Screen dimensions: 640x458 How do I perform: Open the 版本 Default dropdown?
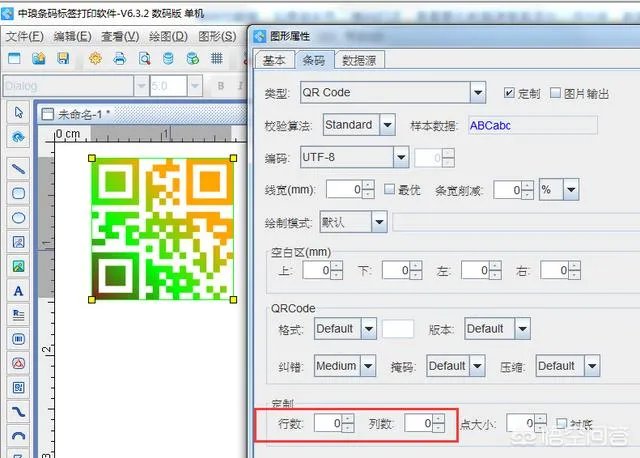(x=522, y=329)
